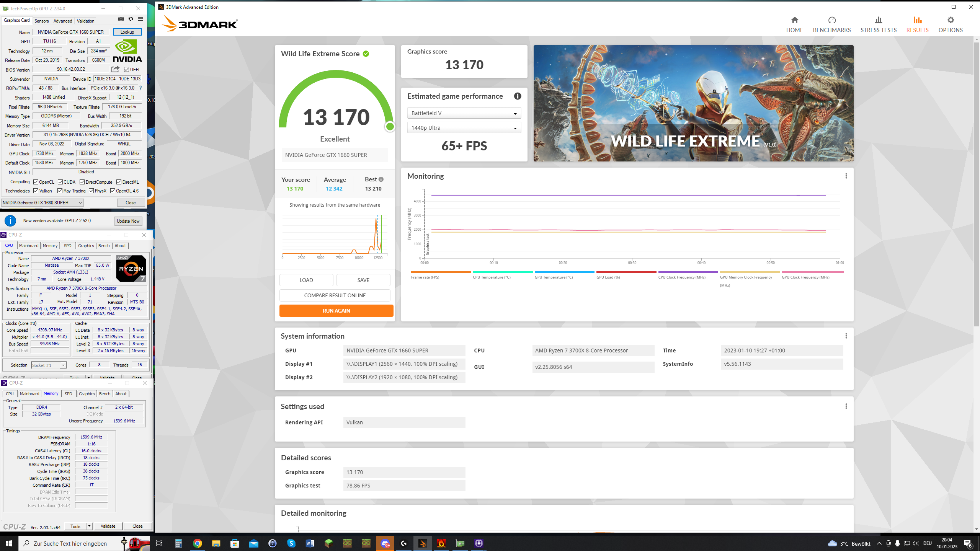
Task: Toggle the CUDA checkbox
Action: click(x=60, y=182)
